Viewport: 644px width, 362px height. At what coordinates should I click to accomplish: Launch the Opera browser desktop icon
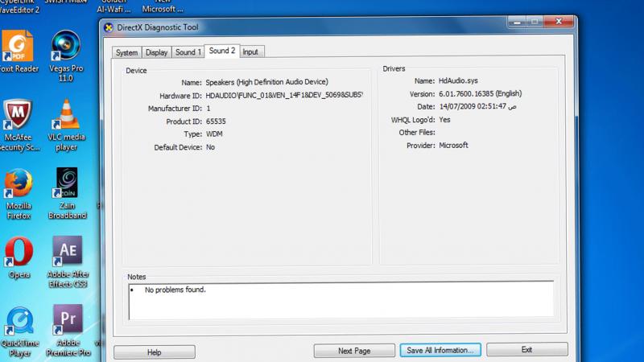tap(19, 257)
